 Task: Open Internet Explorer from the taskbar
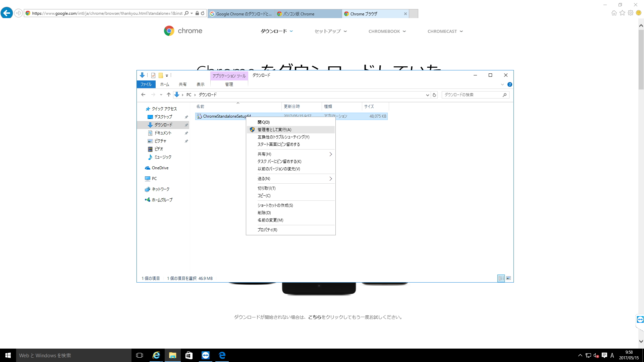click(156, 355)
